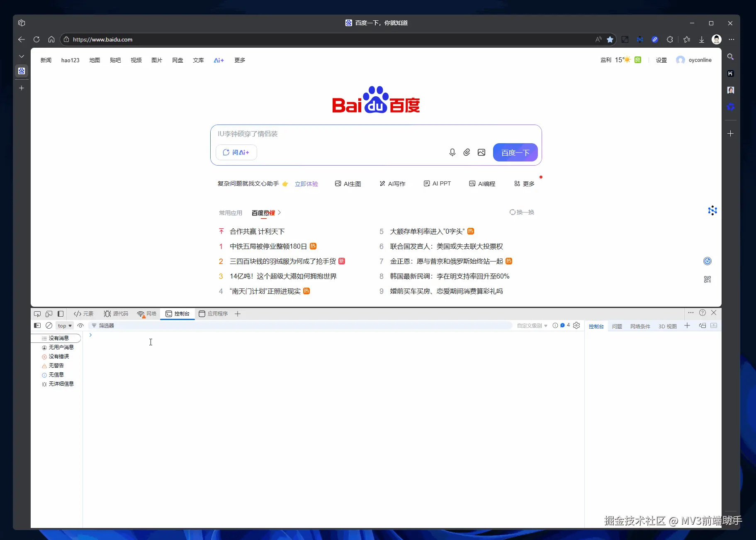Screen dimensions: 756x540
Task: Switch to the 源代码 DevTools tab
Action: (x=116, y=314)
